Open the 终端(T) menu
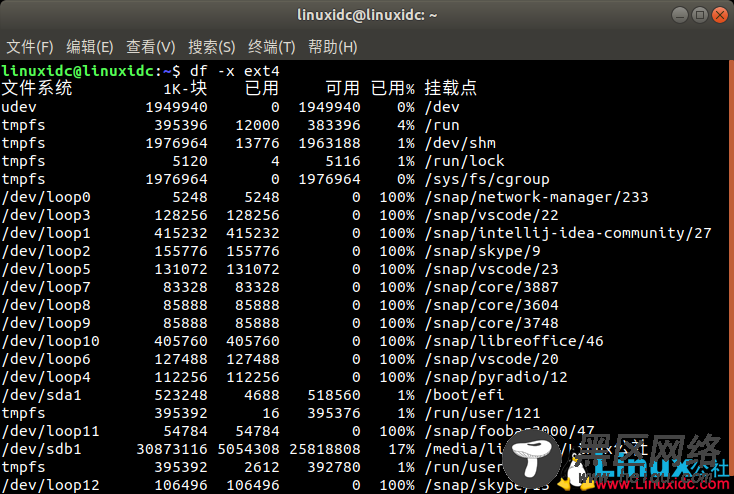734x494 pixels. tap(272, 47)
